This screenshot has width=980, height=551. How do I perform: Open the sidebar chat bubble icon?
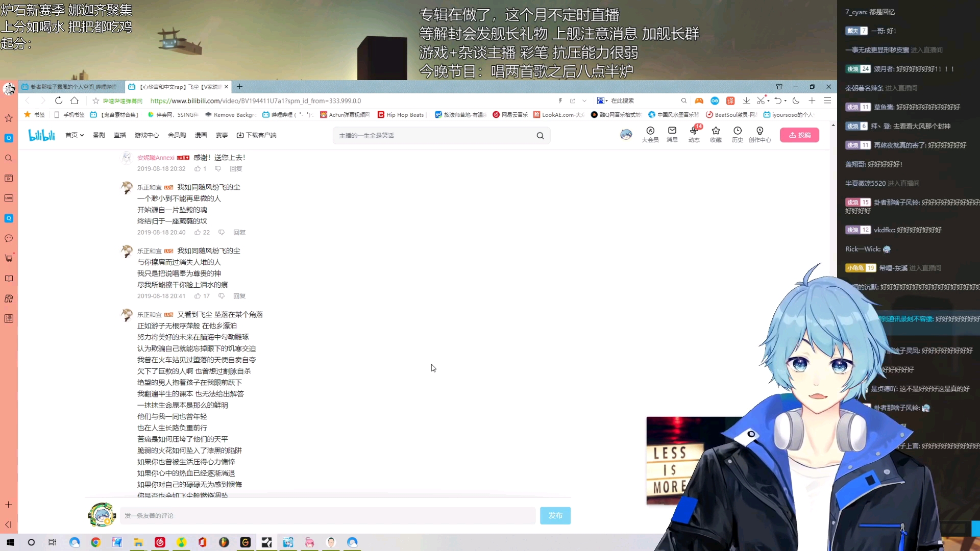(x=9, y=238)
